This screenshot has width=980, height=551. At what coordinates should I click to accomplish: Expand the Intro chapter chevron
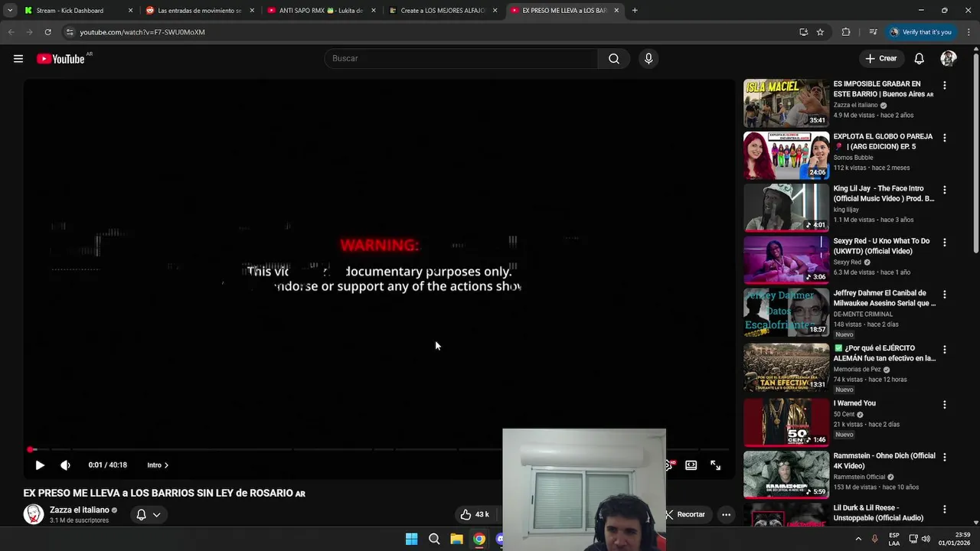(166, 465)
